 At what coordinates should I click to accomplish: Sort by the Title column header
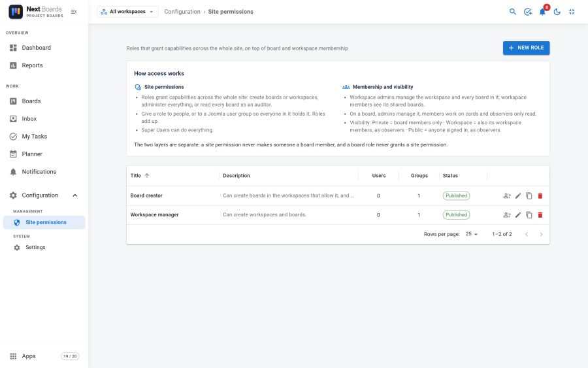(136, 176)
